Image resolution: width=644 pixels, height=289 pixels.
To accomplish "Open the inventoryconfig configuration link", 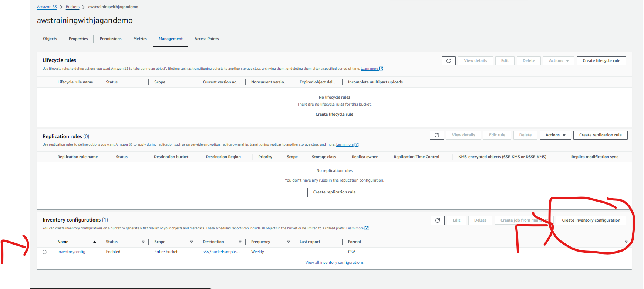I will pos(71,252).
